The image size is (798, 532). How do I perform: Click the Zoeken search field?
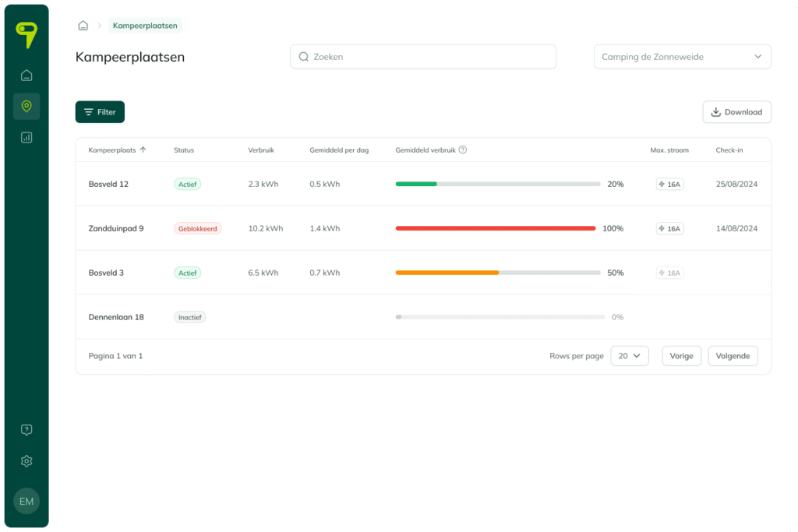point(423,57)
